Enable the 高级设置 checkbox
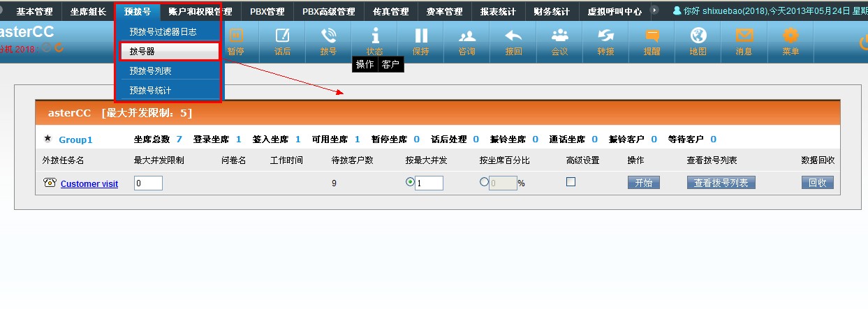Image resolution: width=868 pixels, height=309 pixels. point(571,182)
